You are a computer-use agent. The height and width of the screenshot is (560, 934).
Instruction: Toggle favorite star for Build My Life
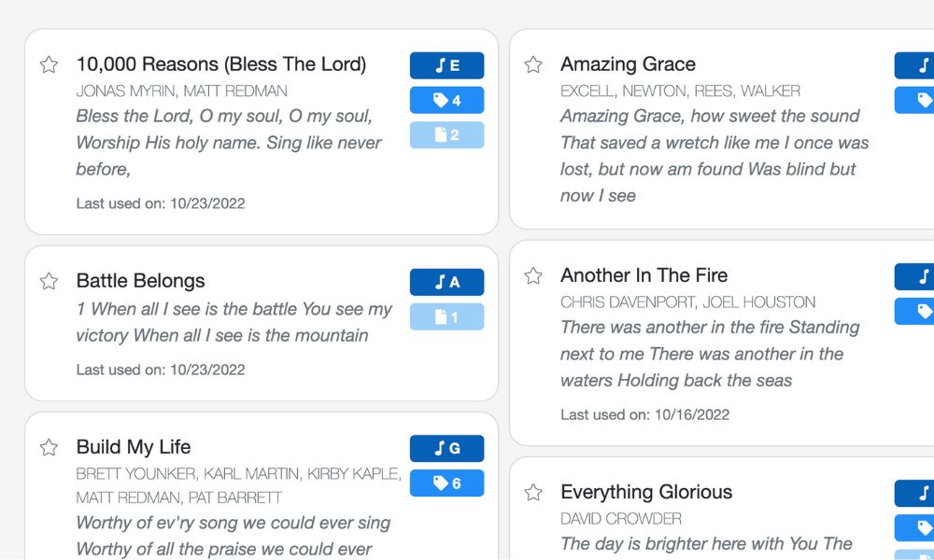tap(49, 447)
